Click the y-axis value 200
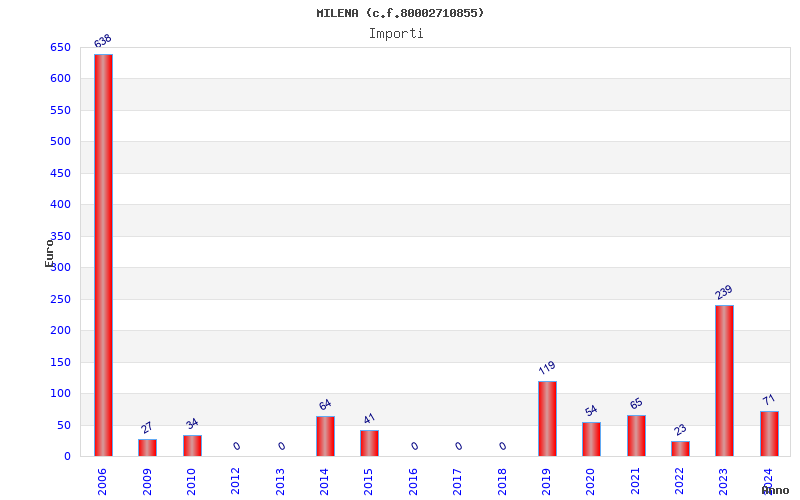800x500 pixels. [x=60, y=331]
